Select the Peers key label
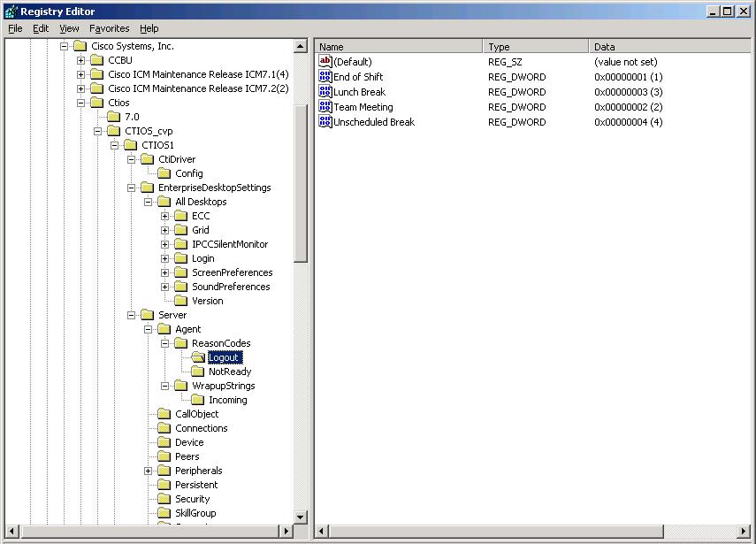Viewport: 756px width, 544px height. (187, 456)
